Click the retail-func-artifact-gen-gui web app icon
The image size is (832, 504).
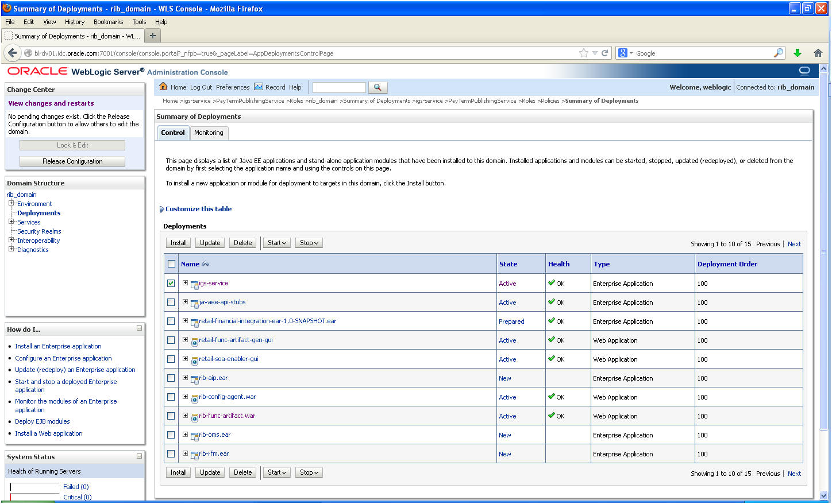tap(194, 341)
